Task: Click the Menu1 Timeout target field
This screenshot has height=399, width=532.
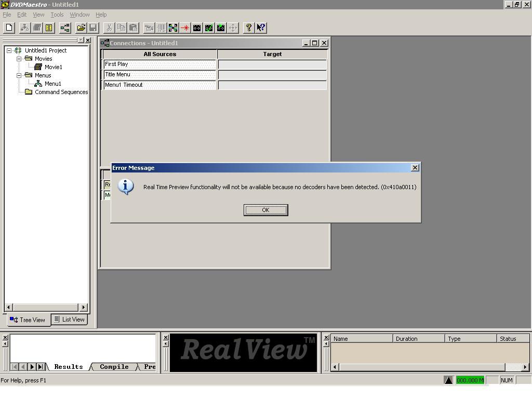Action: click(x=272, y=85)
